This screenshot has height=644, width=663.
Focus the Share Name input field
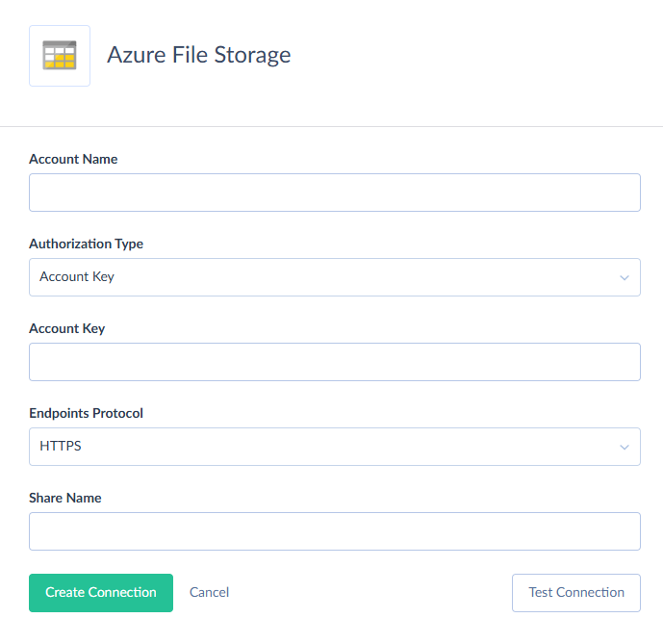coord(334,531)
